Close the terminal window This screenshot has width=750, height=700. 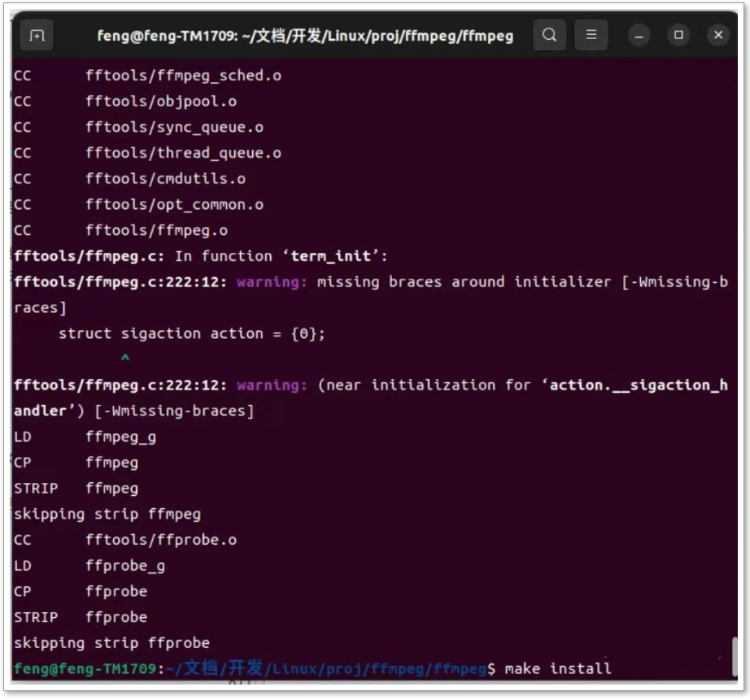718,35
